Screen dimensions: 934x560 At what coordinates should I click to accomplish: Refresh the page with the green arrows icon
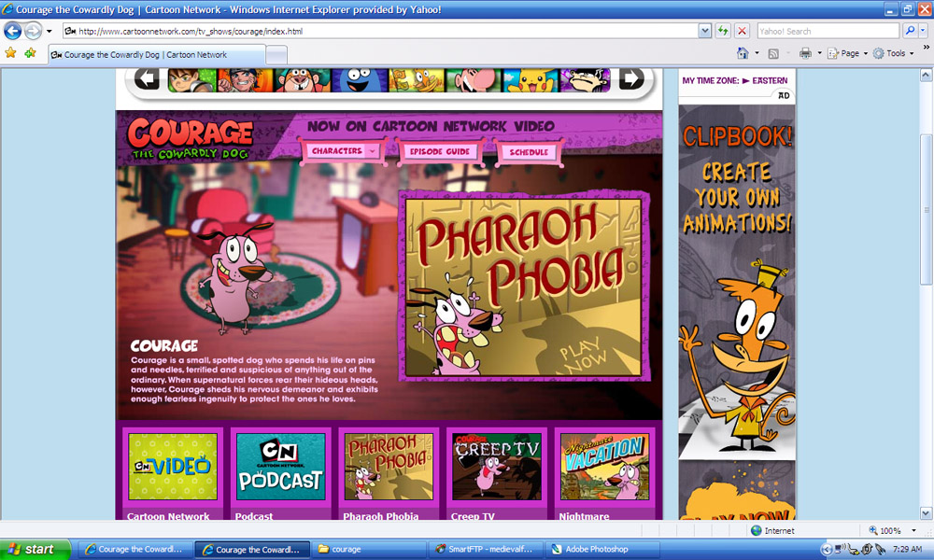(723, 31)
